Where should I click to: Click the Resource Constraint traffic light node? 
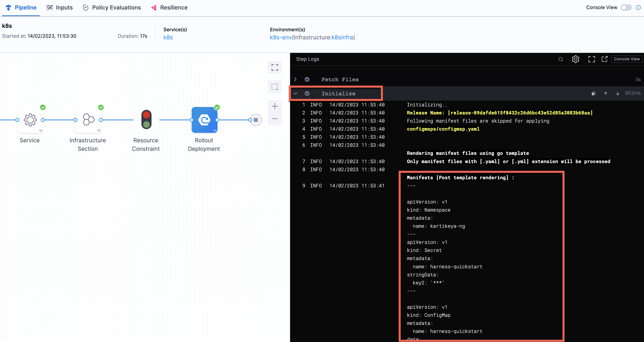(146, 120)
